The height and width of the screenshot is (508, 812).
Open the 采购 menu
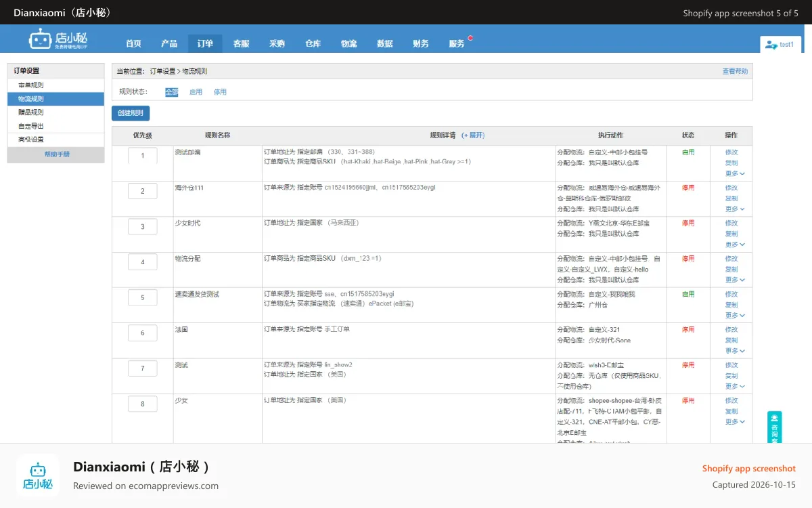tap(277, 43)
